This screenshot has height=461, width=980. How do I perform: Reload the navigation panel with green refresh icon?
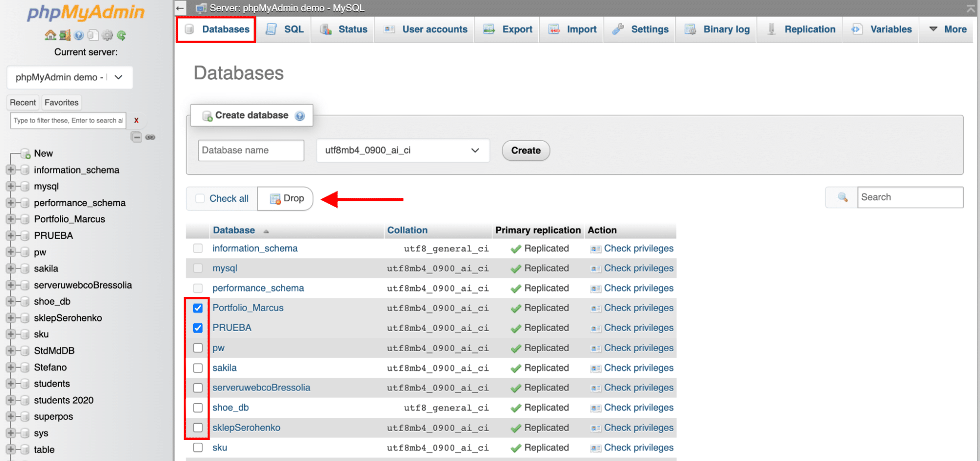(121, 35)
